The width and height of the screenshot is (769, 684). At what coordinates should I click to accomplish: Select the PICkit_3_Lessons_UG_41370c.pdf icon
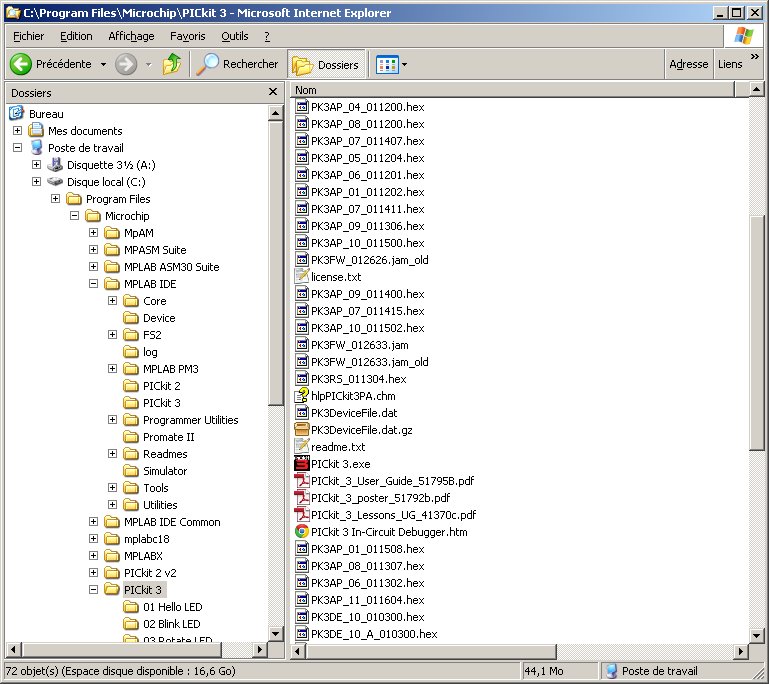click(302, 515)
